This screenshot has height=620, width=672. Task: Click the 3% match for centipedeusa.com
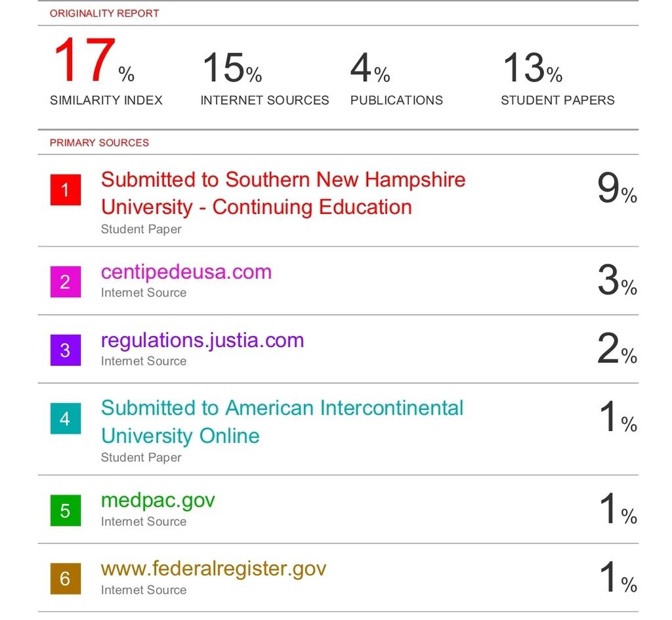[x=617, y=280]
